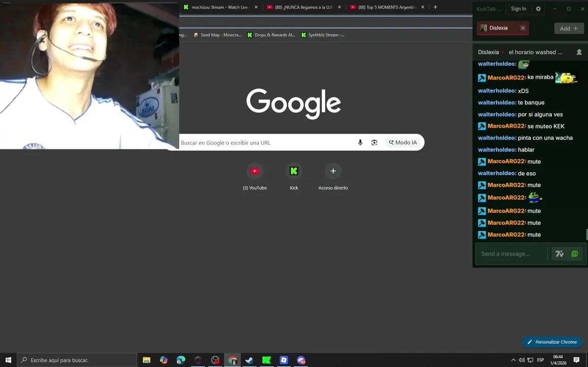Open the Kick emote picker
588x367 pixels.
(x=575, y=254)
